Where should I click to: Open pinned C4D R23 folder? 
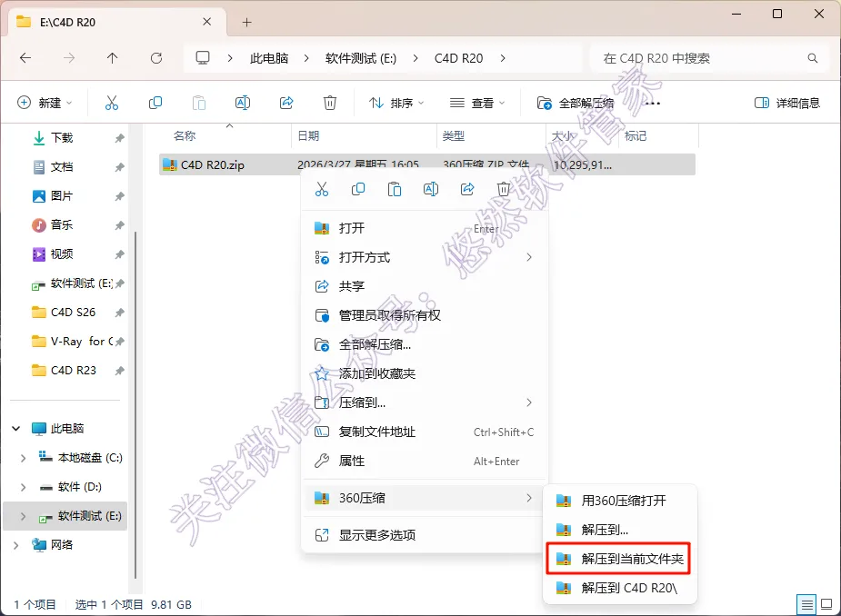tap(73, 371)
